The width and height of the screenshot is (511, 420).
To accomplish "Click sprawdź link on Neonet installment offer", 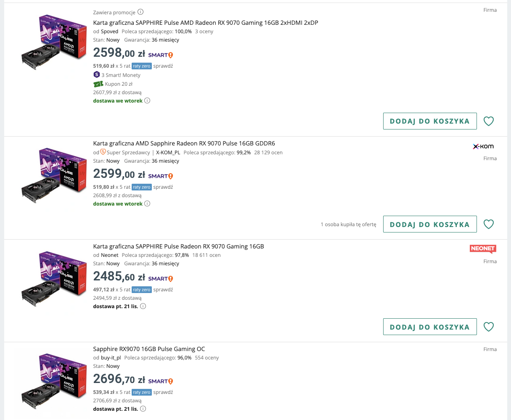I will [x=163, y=290].
